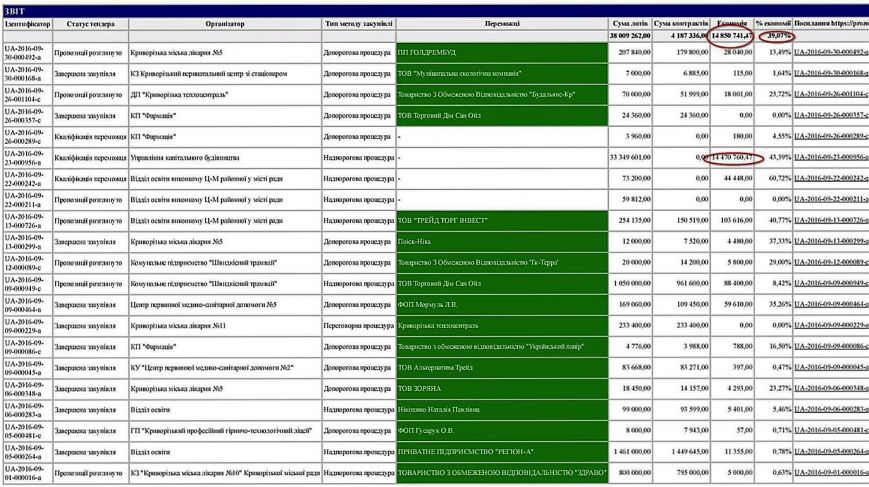Select winner cell 'Поіск-Ніка'
Viewport: 869px width, 487px height.
[x=502, y=242]
